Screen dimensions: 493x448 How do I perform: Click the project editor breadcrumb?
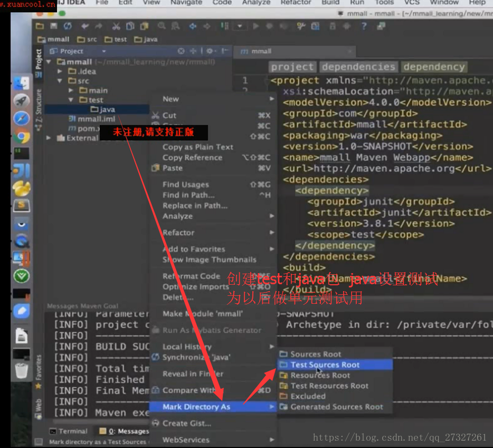[292, 67]
